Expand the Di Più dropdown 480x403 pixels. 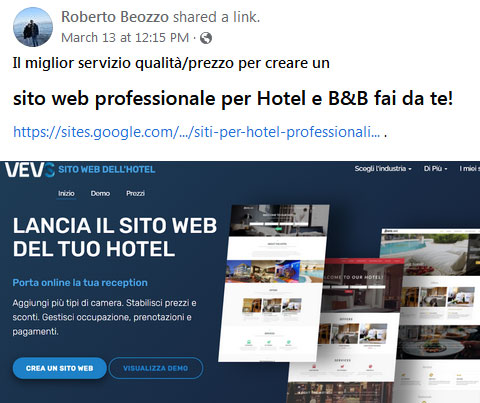(x=435, y=169)
